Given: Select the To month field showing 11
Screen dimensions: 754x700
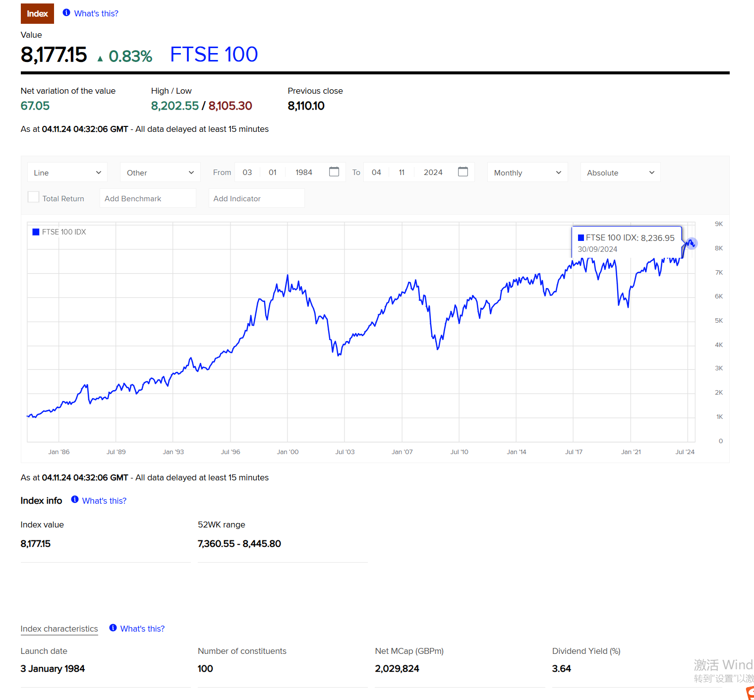Looking at the screenshot, I should pyautogui.click(x=402, y=173).
